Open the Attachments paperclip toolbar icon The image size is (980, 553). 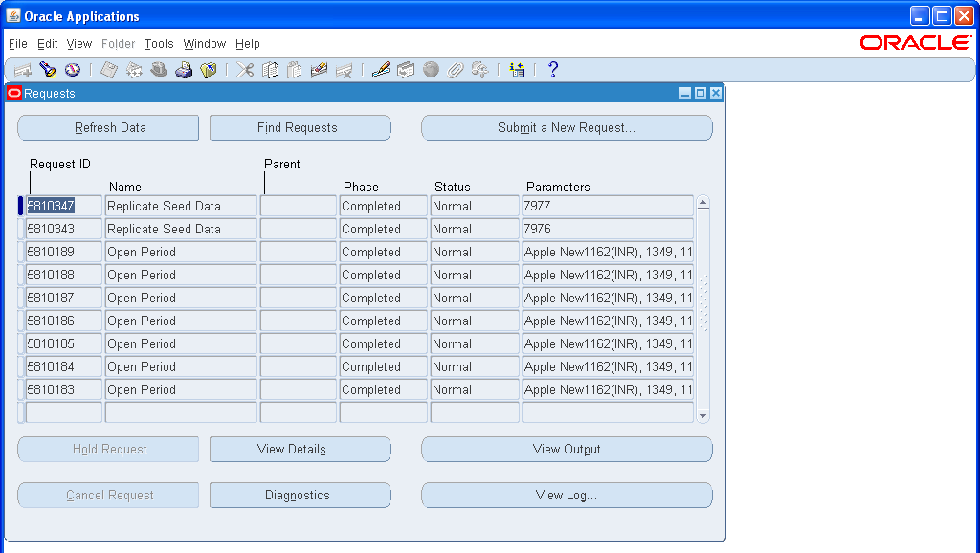pos(457,69)
